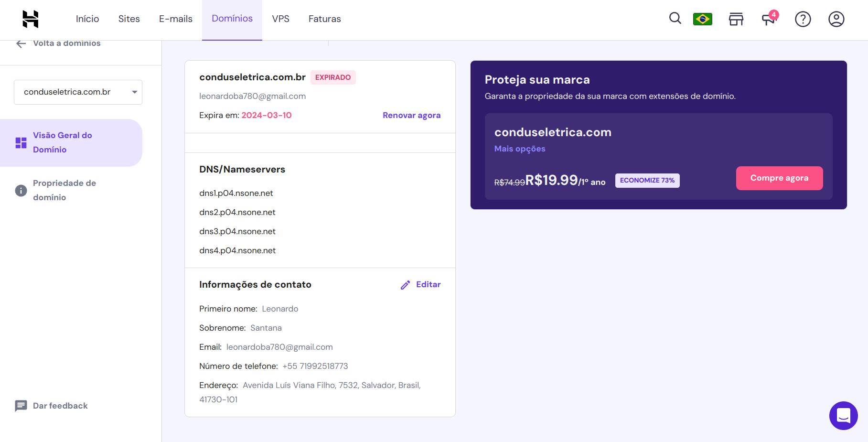Open the live chat bubble icon
The image size is (868, 442).
[843, 415]
